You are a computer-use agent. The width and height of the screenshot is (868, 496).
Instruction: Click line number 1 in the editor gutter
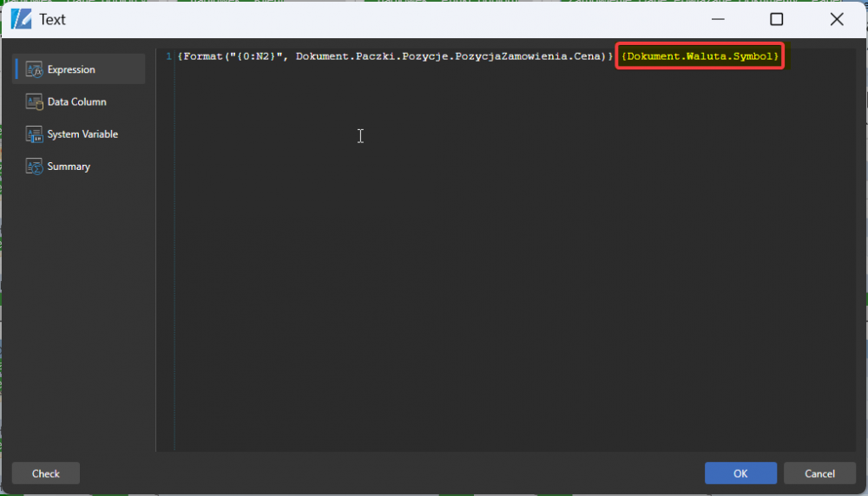[168, 56]
